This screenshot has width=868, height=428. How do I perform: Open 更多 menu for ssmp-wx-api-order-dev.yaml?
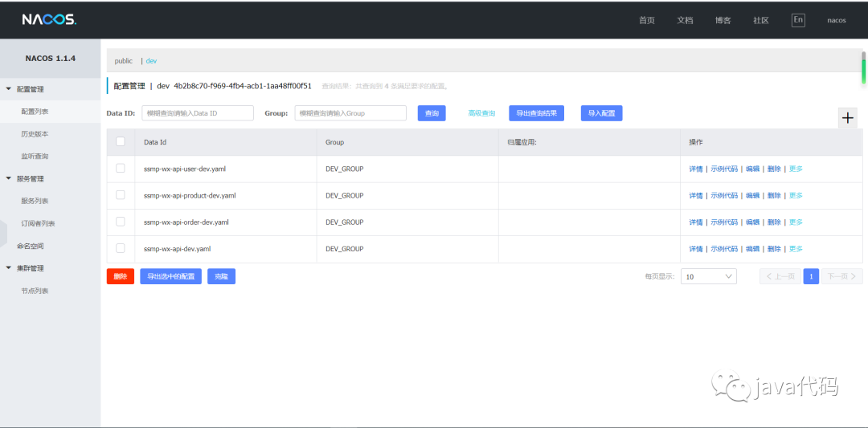pos(796,222)
